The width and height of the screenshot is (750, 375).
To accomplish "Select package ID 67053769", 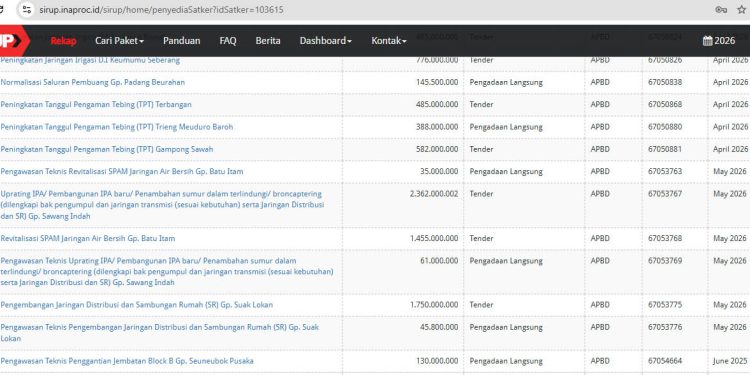I will click(665, 261).
